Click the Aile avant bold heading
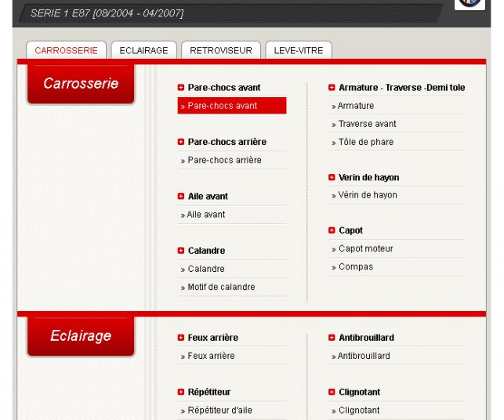504x420 pixels. (x=208, y=196)
